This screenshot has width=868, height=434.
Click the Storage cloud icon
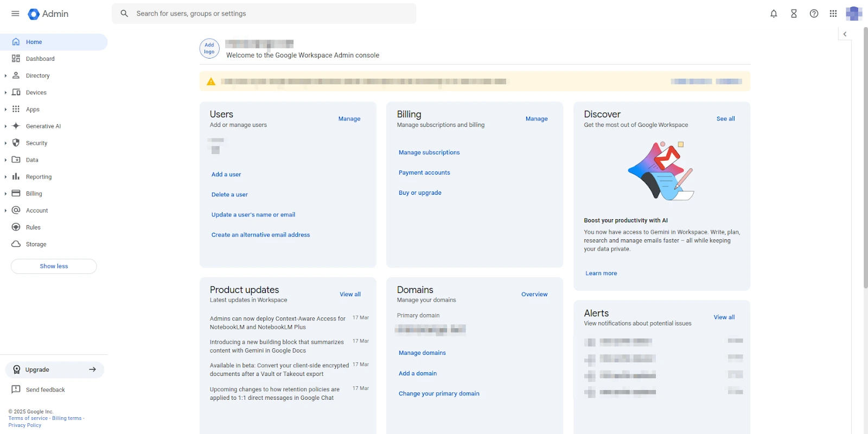[16, 244]
